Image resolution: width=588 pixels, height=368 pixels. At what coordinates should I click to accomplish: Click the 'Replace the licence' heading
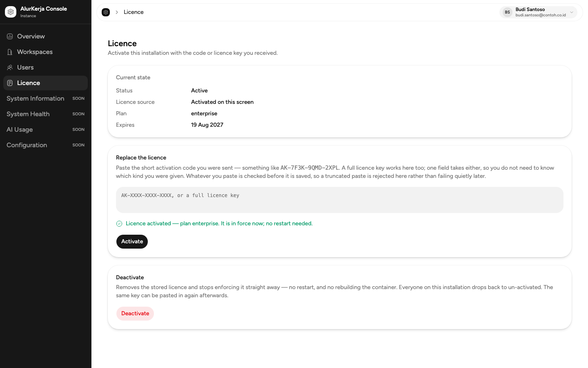tap(141, 158)
